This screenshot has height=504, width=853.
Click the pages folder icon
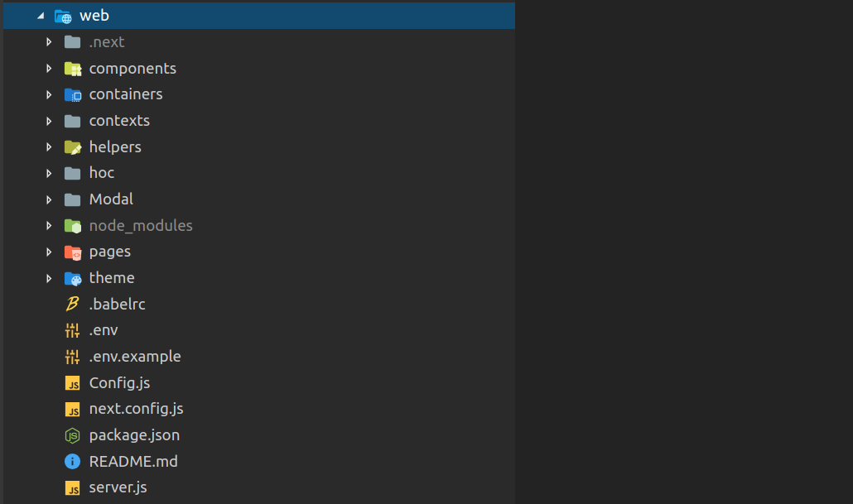coord(73,252)
